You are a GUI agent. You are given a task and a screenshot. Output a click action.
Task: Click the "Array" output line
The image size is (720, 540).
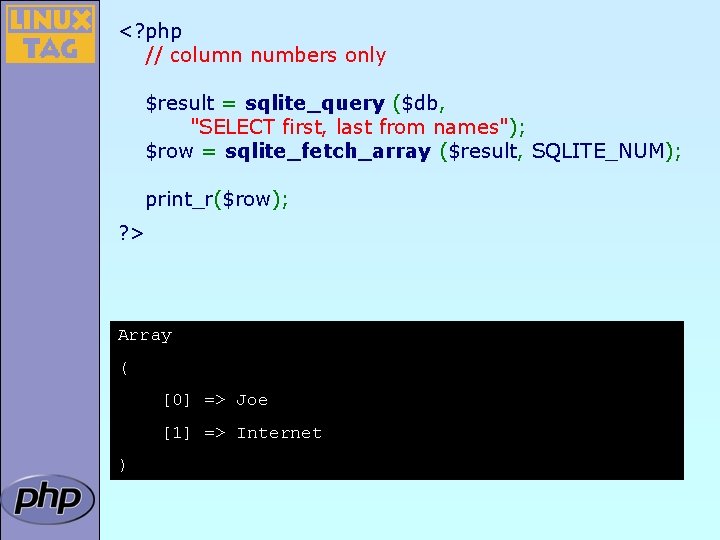click(145, 336)
